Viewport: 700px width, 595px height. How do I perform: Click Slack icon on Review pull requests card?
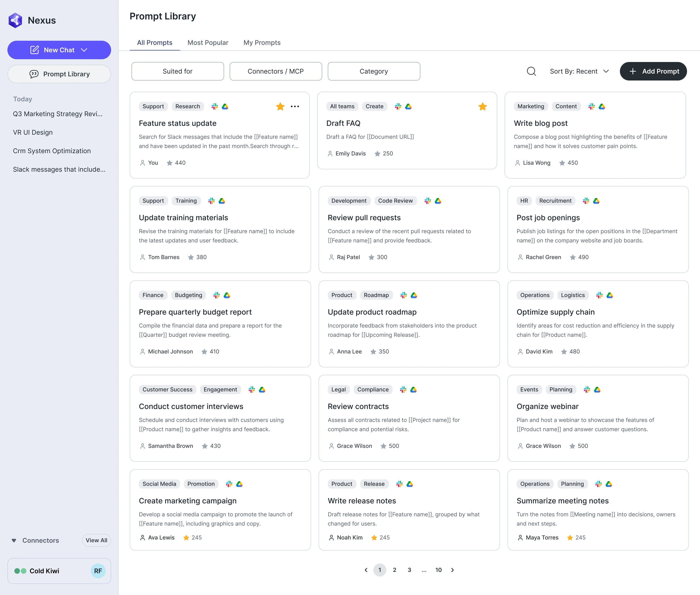coord(428,201)
